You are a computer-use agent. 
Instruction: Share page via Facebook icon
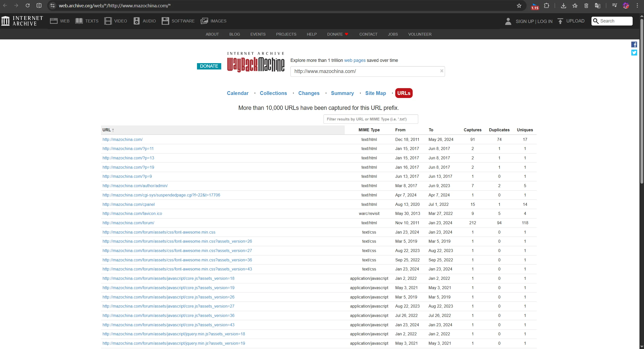[x=634, y=45]
